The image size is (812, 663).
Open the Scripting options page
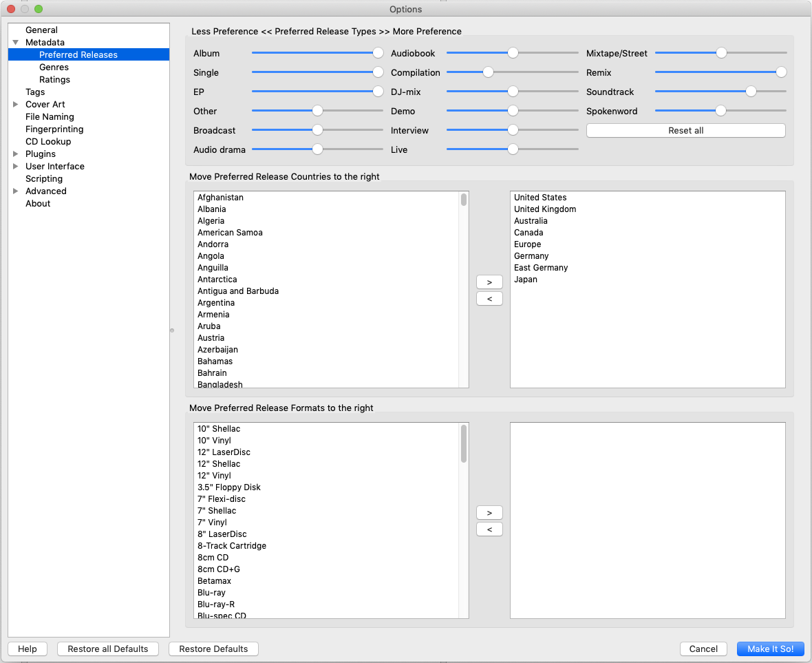click(x=44, y=179)
